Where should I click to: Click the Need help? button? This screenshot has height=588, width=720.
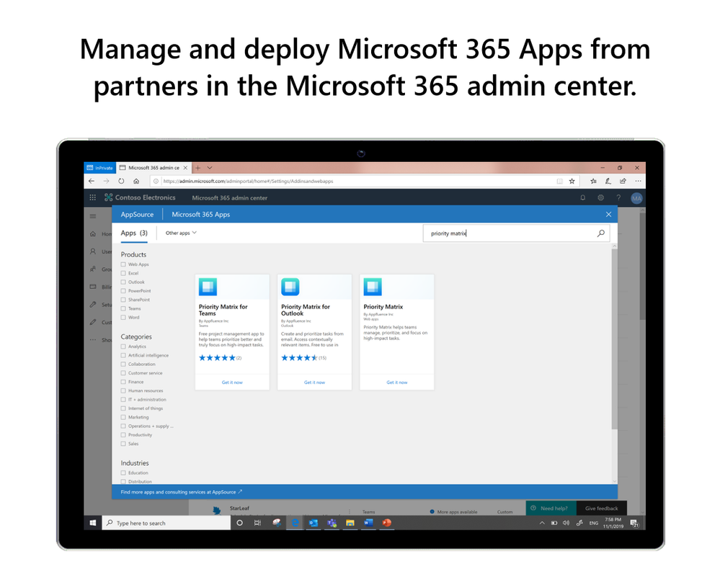[x=550, y=508]
